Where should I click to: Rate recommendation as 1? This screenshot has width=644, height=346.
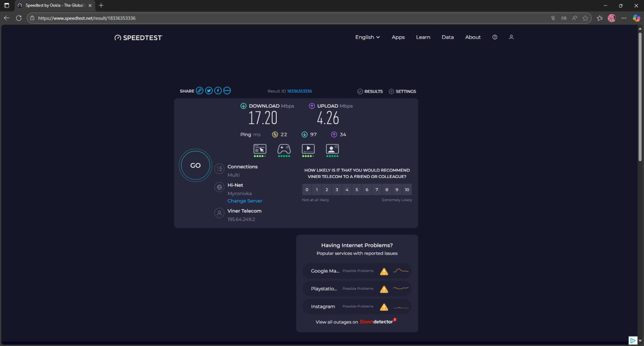tap(317, 190)
